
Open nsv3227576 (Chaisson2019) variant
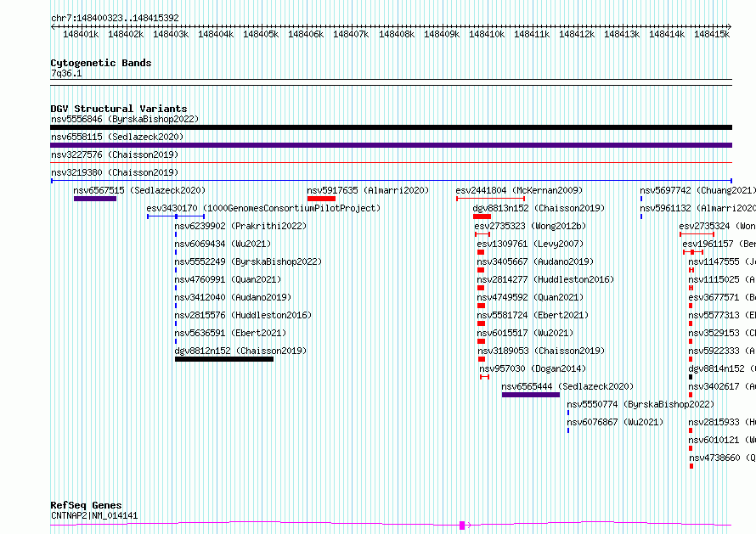click(115, 155)
